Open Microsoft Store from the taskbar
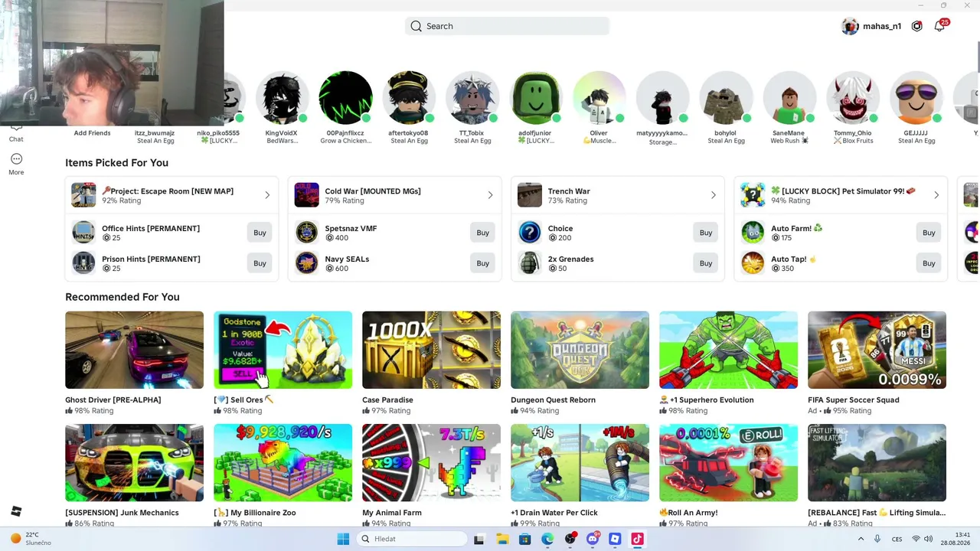This screenshot has width=980, height=551. pos(524,539)
